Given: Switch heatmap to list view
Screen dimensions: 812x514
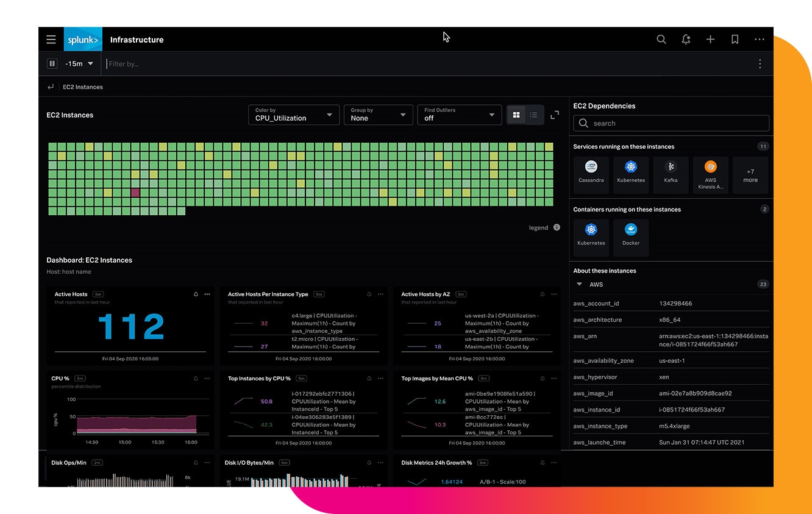Looking at the screenshot, I should (x=533, y=115).
